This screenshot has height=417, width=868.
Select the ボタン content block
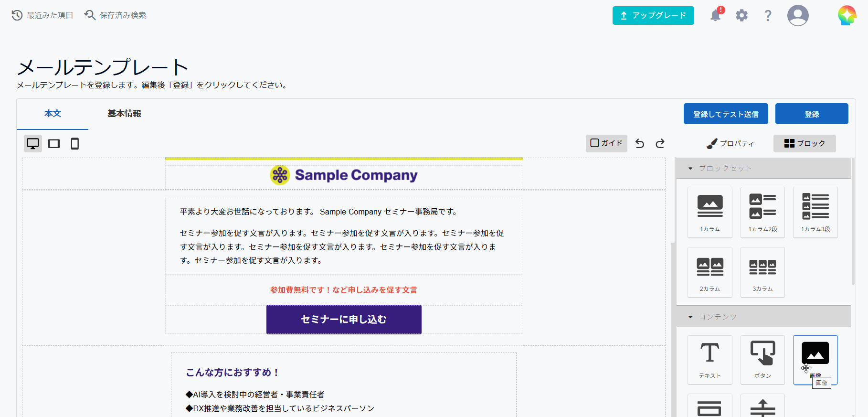click(762, 360)
